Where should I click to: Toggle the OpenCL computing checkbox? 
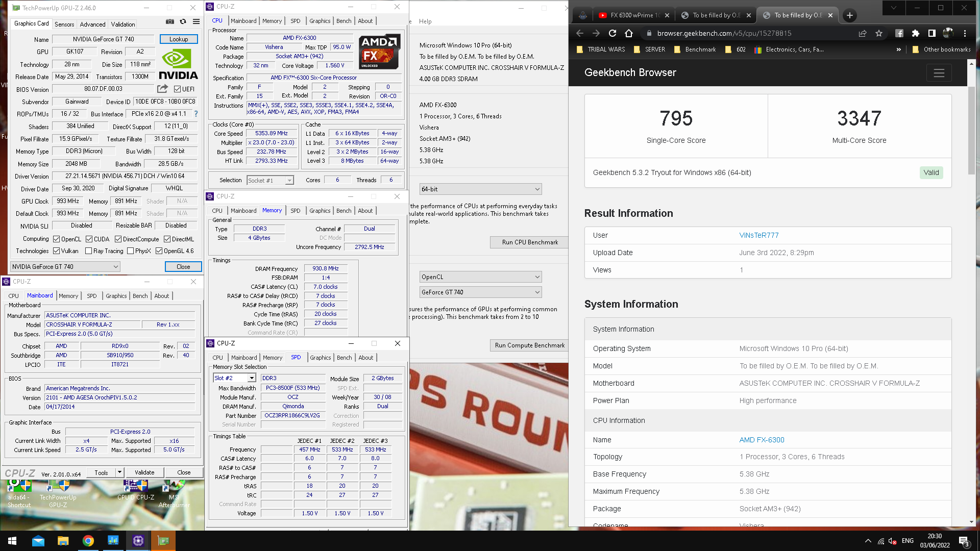click(56, 239)
